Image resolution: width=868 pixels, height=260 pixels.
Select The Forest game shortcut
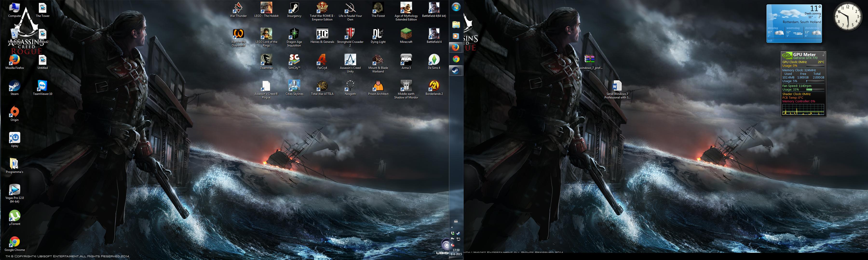(378, 10)
